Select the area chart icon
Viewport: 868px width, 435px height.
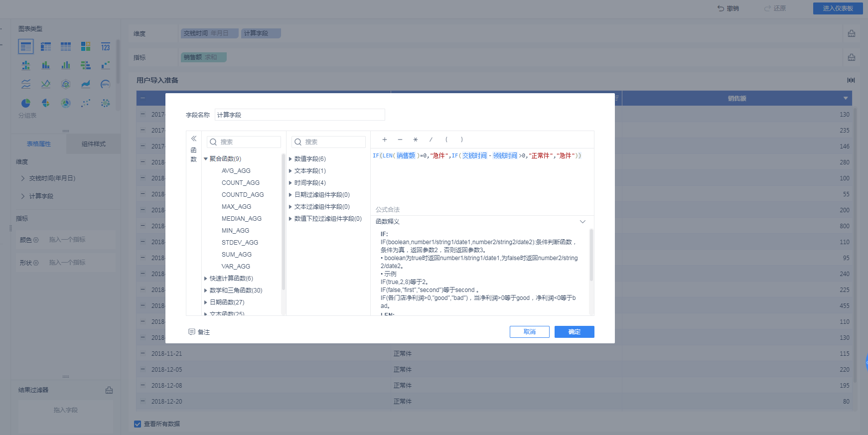[x=86, y=84]
